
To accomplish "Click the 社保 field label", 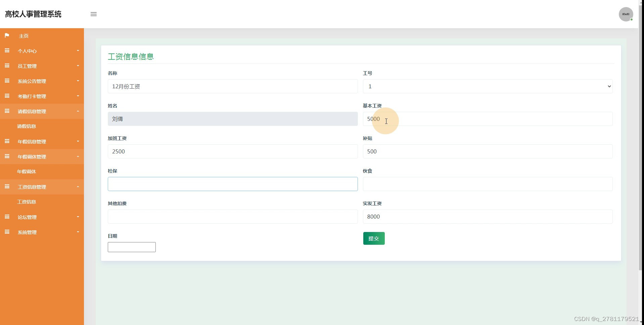I will 112,171.
